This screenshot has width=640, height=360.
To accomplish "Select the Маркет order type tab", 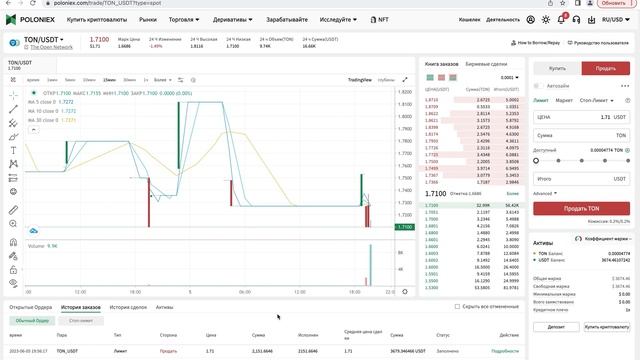I will 564,100.
